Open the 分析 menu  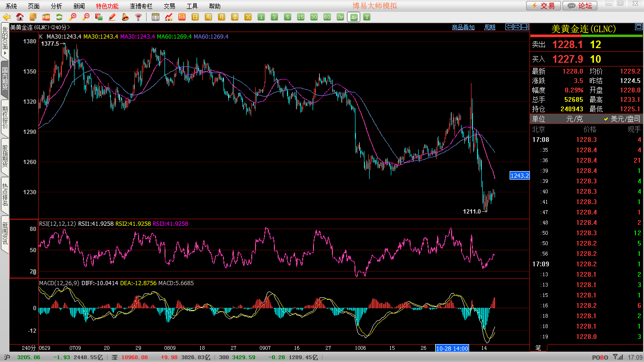point(56,6)
